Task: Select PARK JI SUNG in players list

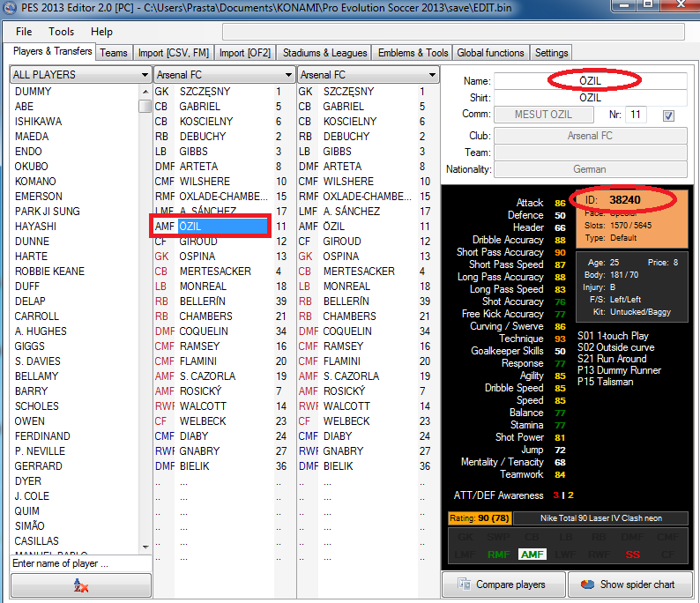Action: point(48,211)
